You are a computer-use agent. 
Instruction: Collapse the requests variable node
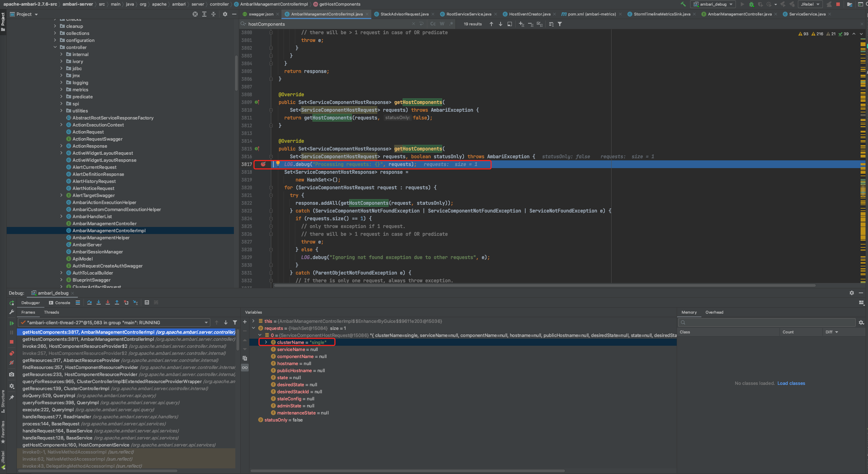[253, 328]
